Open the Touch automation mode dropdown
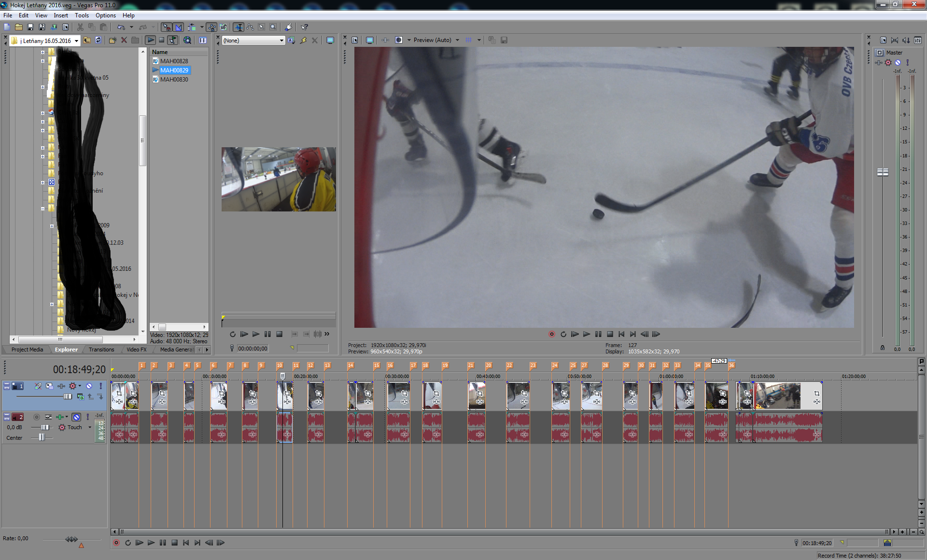 point(90,427)
